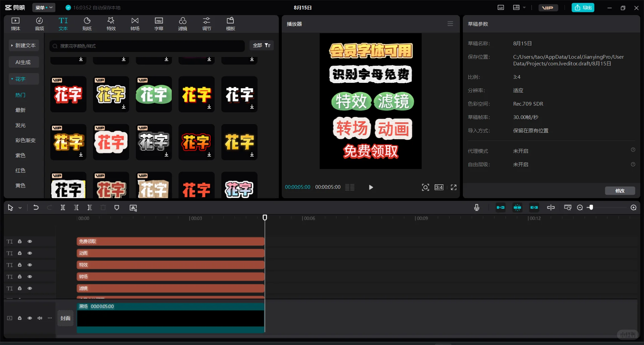Viewport: 644px width, 345px height.
Task: Select the 热门 subcategory
Action: 20,95
